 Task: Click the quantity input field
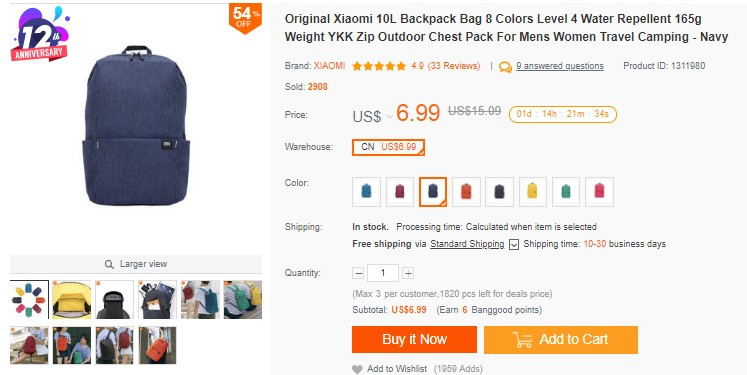click(x=383, y=273)
